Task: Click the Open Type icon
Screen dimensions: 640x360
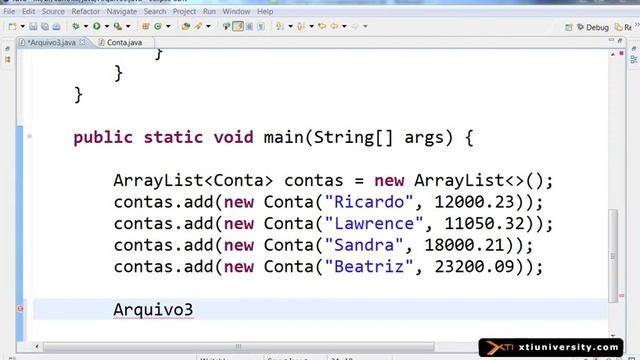Action: [x=186, y=27]
